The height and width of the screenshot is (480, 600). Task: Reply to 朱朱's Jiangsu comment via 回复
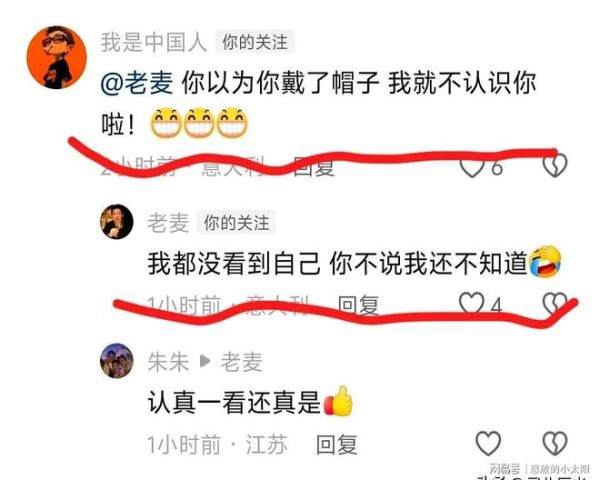337,444
